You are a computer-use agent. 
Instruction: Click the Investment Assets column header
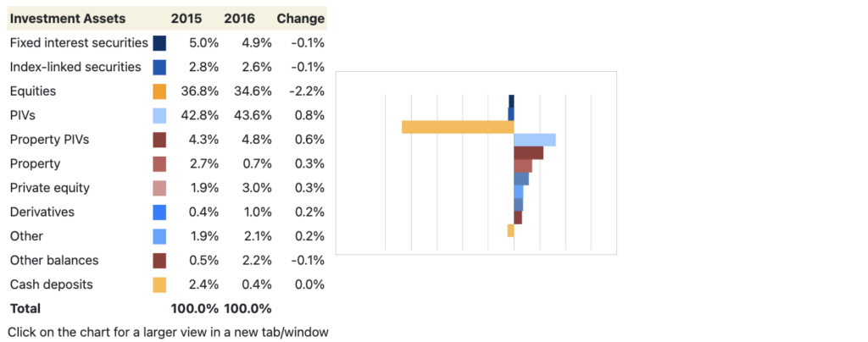click(x=68, y=19)
